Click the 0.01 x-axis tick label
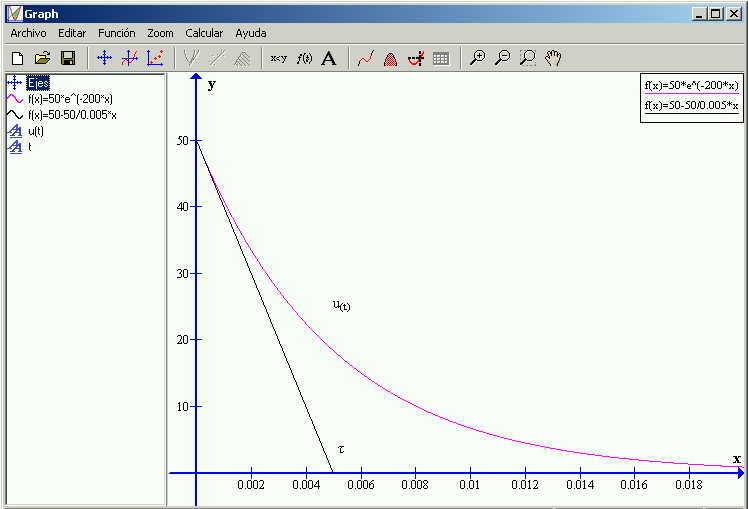Screen dimensions: 748x509 click(470, 485)
